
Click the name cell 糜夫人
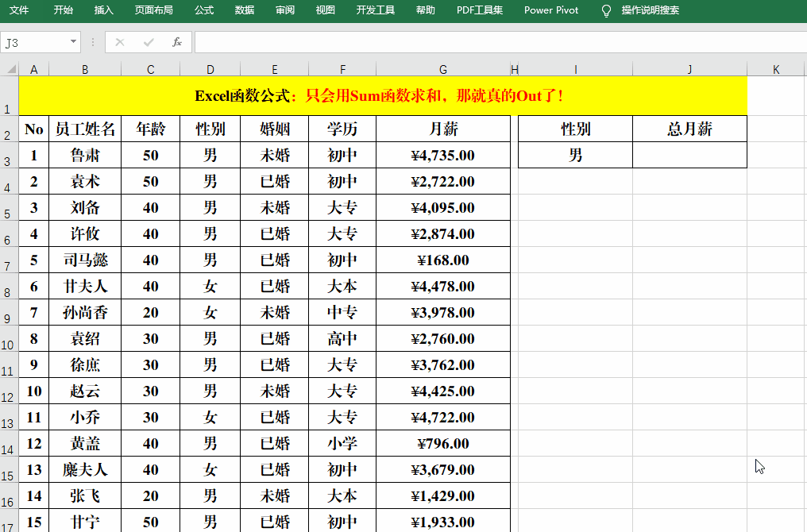85,470
